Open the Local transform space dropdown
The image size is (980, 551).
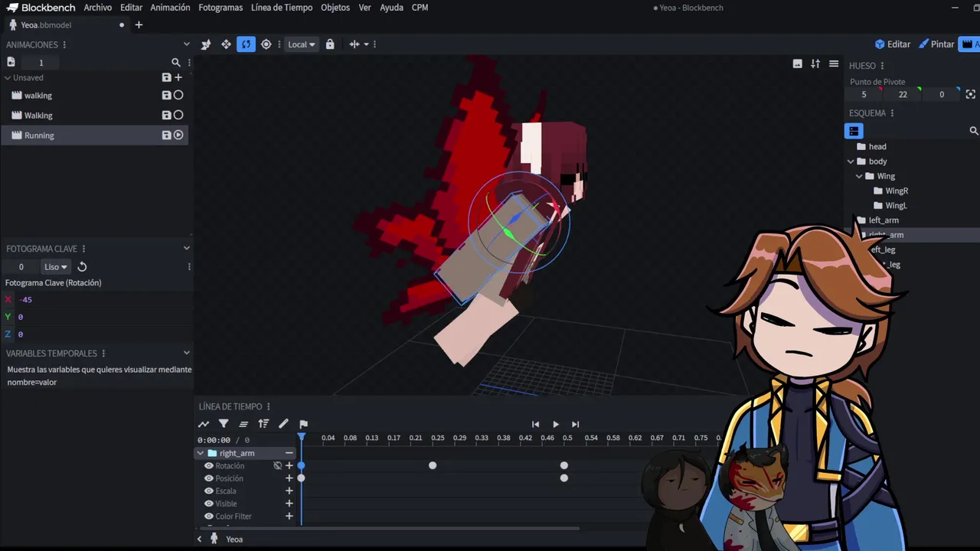point(301,44)
